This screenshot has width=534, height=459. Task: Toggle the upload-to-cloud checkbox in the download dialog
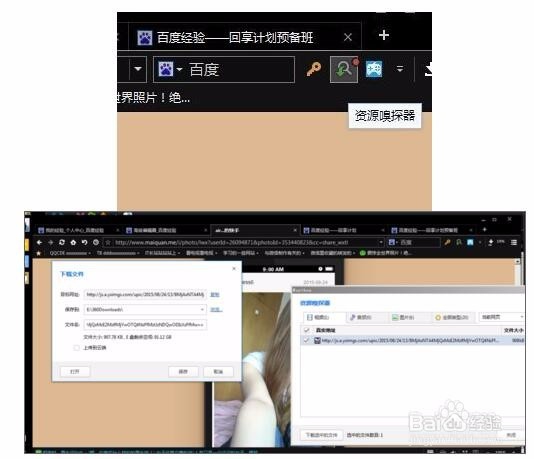click(x=77, y=348)
